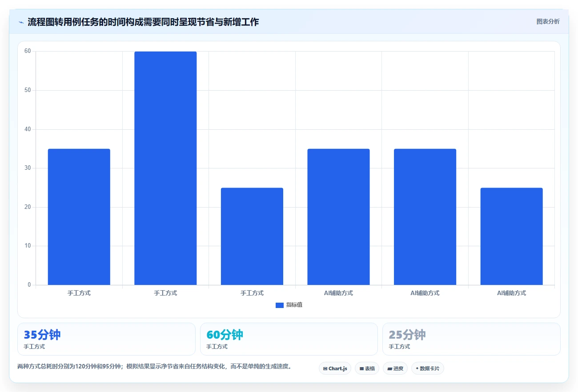Click the 手工方式 bar reaching 25

pyautogui.click(x=252, y=236)
